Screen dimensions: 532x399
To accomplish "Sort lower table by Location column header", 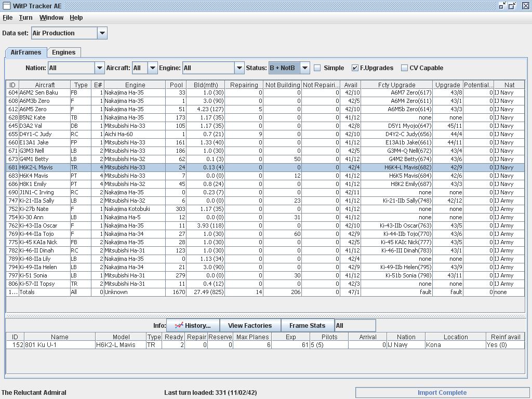I will (456, 337).
